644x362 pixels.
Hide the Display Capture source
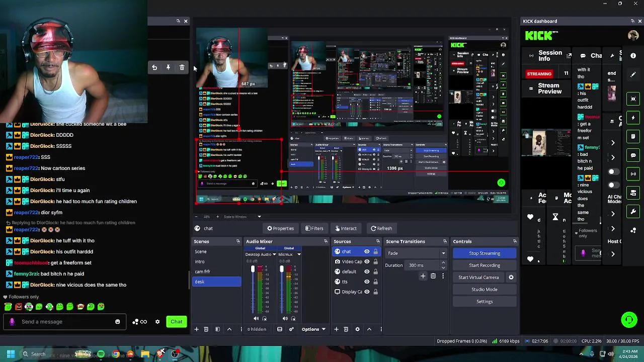(367, 292)
